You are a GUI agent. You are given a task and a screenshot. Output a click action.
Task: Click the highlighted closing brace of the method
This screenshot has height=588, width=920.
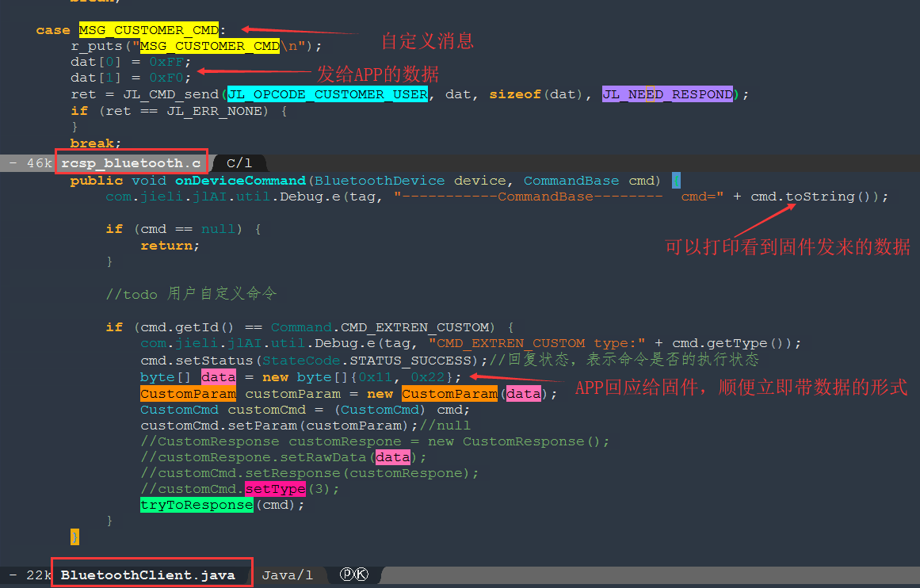(74, 536)
